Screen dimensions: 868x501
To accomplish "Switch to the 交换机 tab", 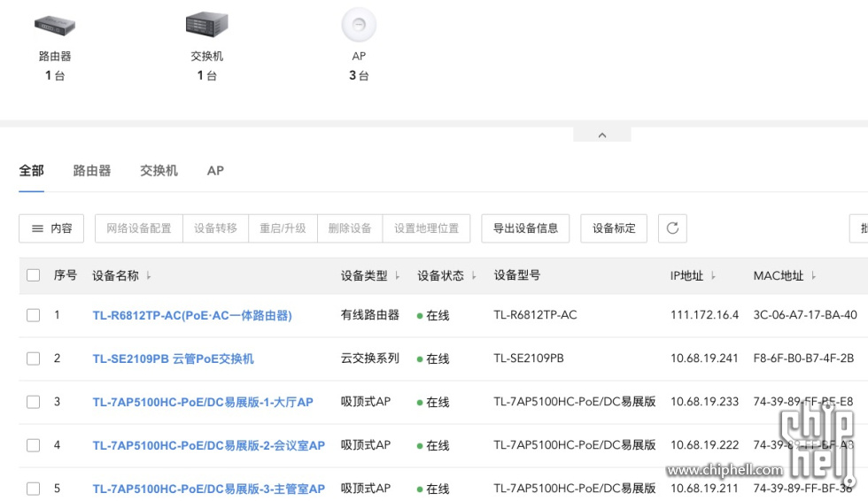I will (x=159, y=171).
